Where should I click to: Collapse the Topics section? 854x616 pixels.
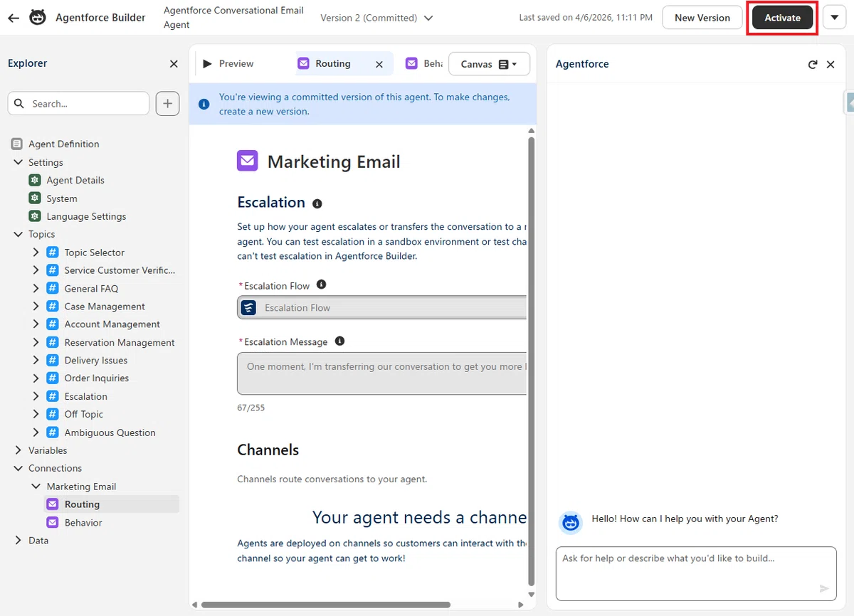(19, 234)
